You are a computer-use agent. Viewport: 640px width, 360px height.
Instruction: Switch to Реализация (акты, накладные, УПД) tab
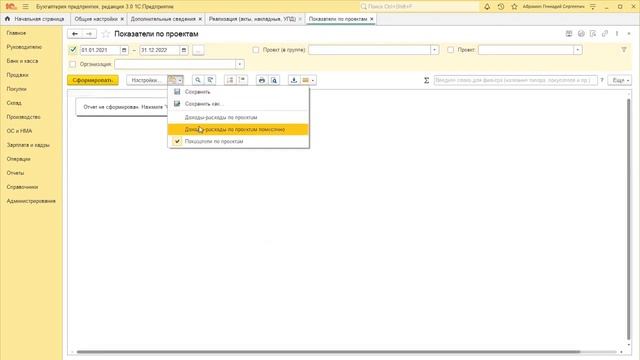pos(252,19)
